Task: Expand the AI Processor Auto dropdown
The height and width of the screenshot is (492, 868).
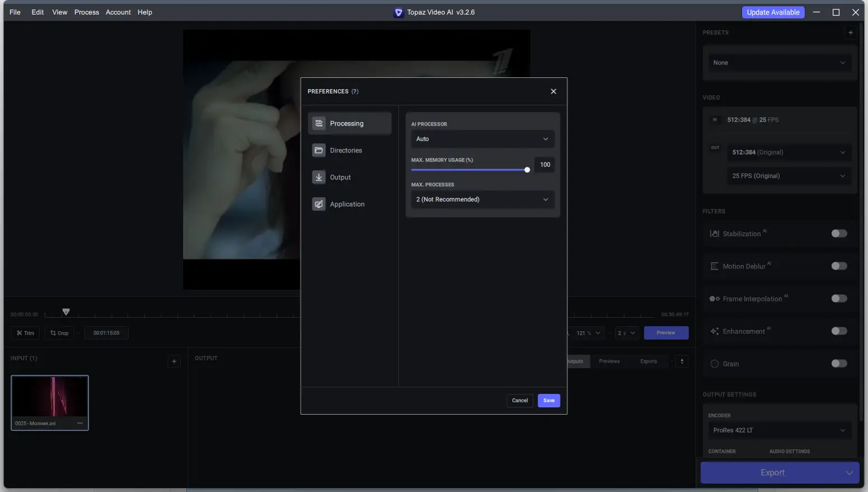Action: 483,139
